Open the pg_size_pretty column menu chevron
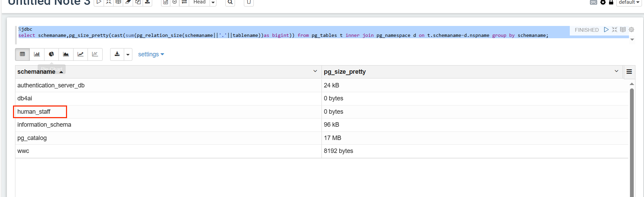This screenshot has width=644, height=197. click(x=616, y=71)
